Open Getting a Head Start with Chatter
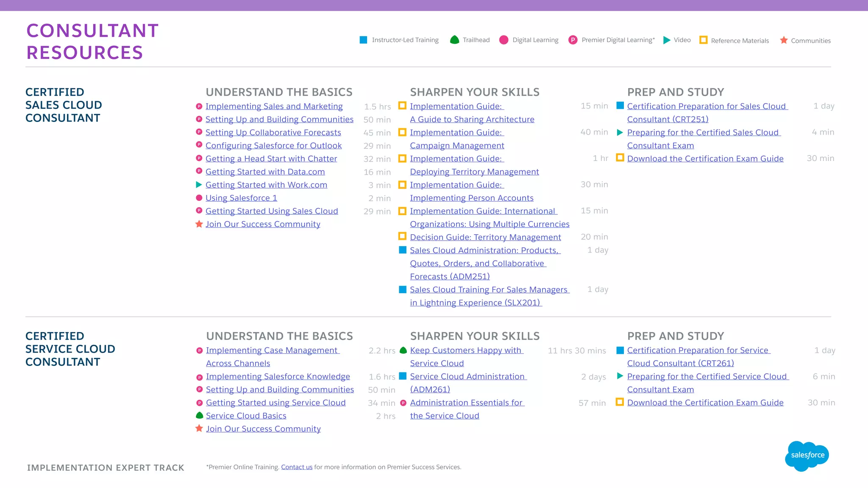 (x=271, y=159)
